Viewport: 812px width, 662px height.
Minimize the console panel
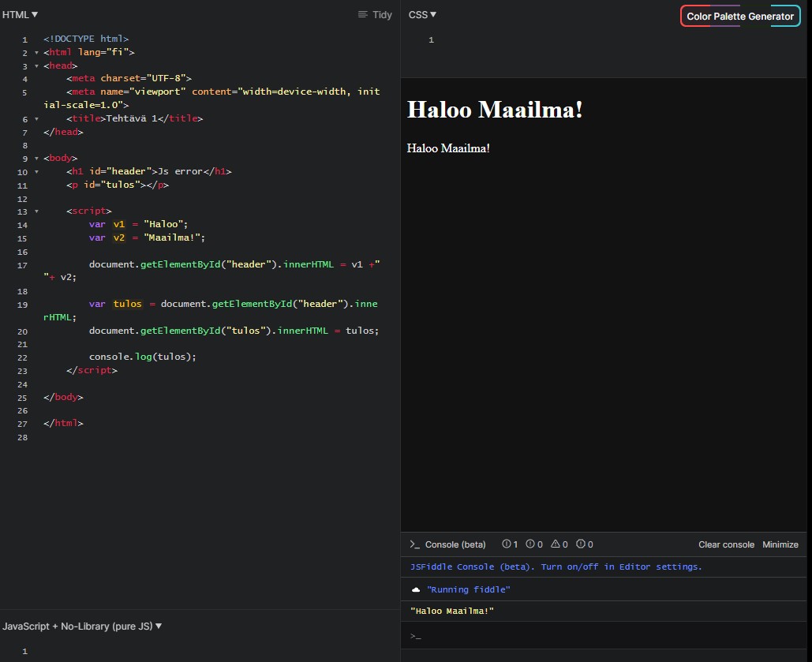pyautogui.click(x=780, y=544)
